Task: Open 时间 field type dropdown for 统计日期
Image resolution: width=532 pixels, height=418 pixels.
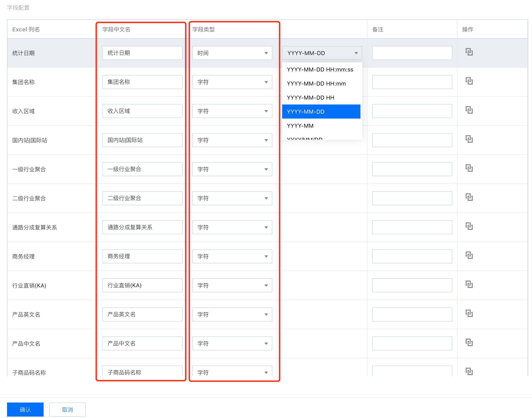Action: (x=232, y=53)
